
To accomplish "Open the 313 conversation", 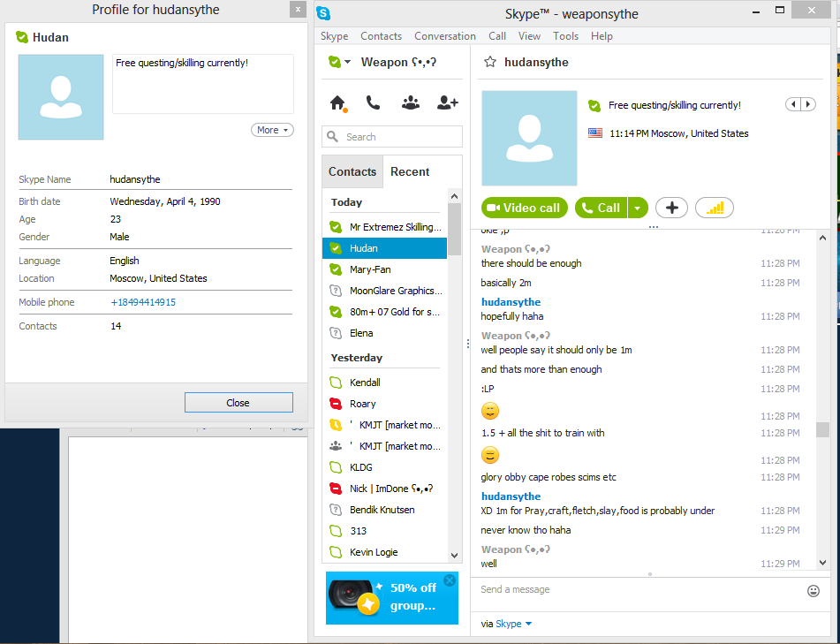I will tap(384, 531).
